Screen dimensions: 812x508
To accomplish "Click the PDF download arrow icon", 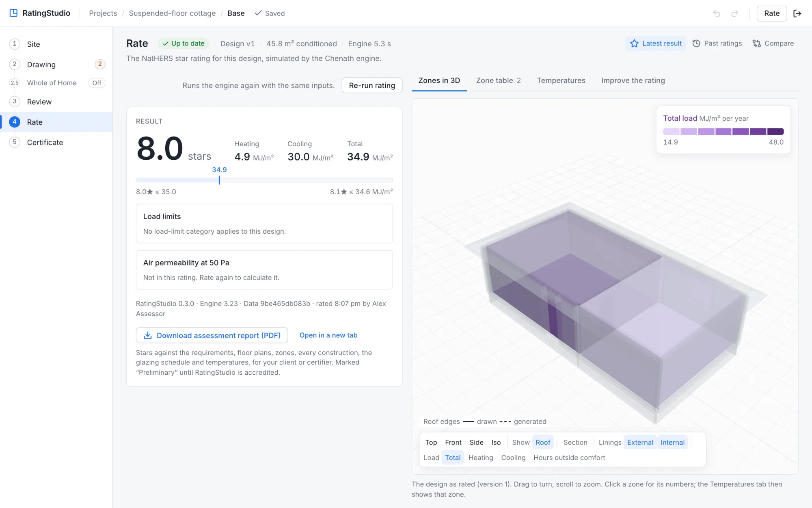I will 148,335.
